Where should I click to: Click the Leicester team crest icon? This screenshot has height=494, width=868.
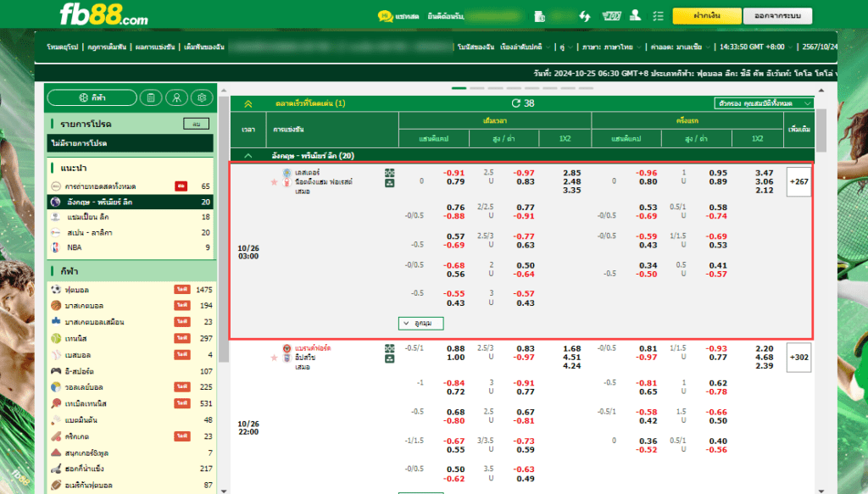point(287,173)
